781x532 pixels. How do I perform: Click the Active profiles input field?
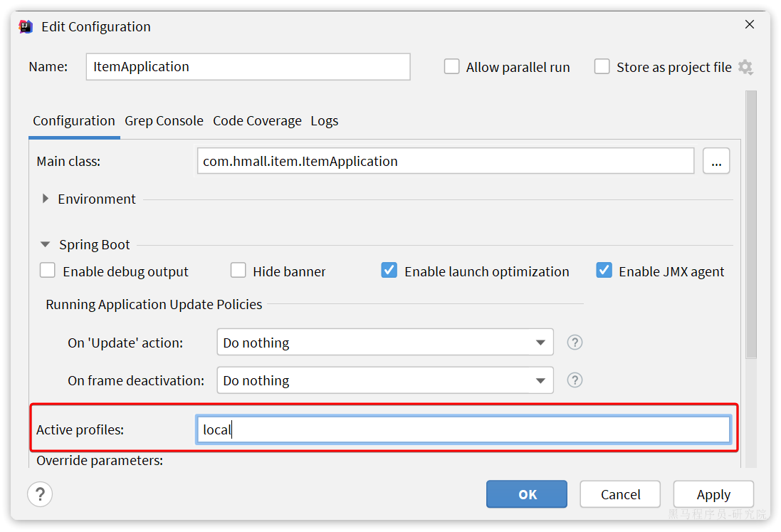click(x=463, y=430)
